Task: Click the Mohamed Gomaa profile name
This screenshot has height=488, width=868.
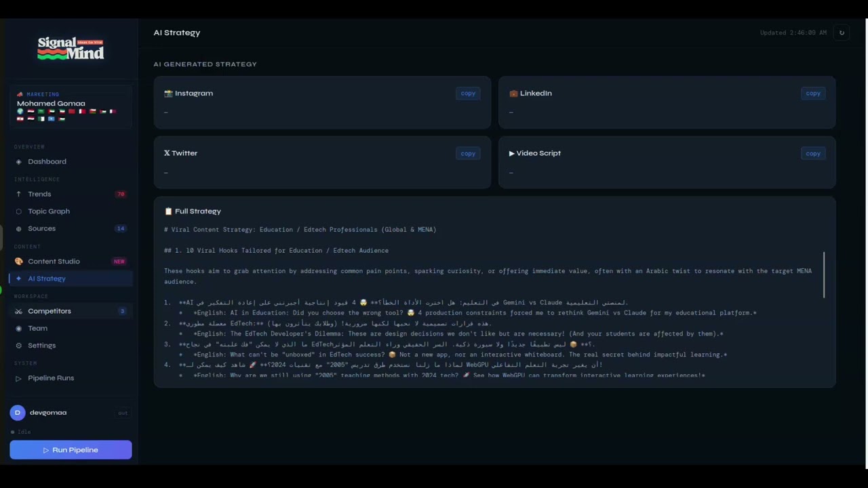Action: [x=51, y=104]
